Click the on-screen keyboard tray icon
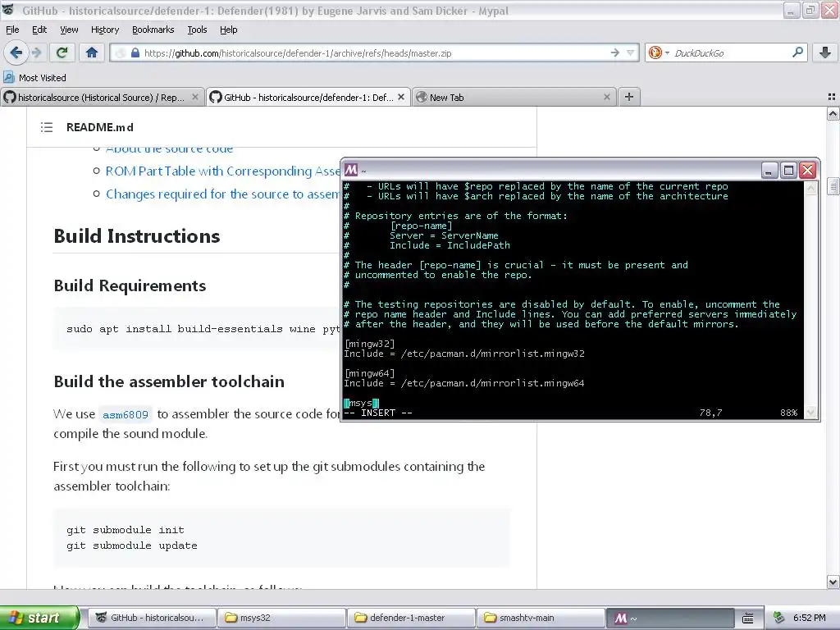 point(748,619)
